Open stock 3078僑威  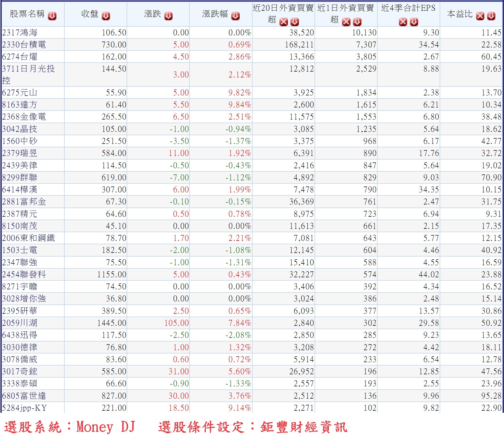(x=20, y=359)
